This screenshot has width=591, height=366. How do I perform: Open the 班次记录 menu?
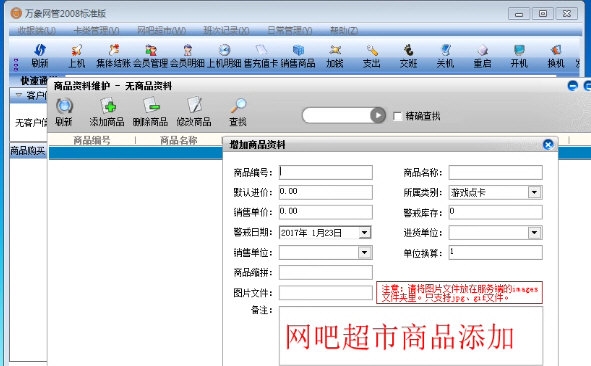[226, 31]
